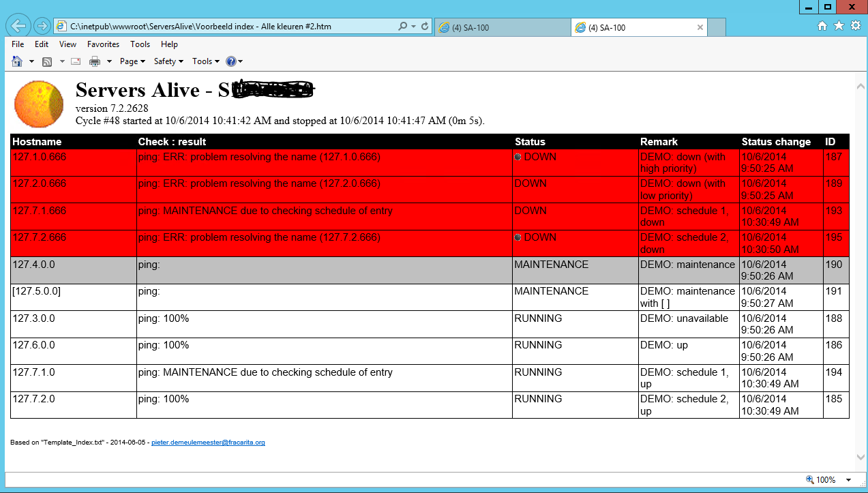Click the blue Help question mark icon
The image size is (868, 493).
(231, 61)
